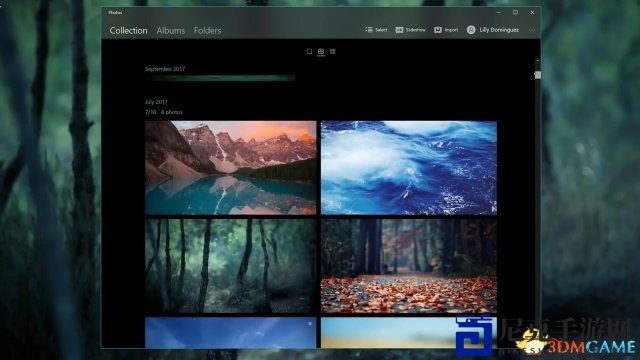Open the blue sky photo thumbnail

pos(231,333)
